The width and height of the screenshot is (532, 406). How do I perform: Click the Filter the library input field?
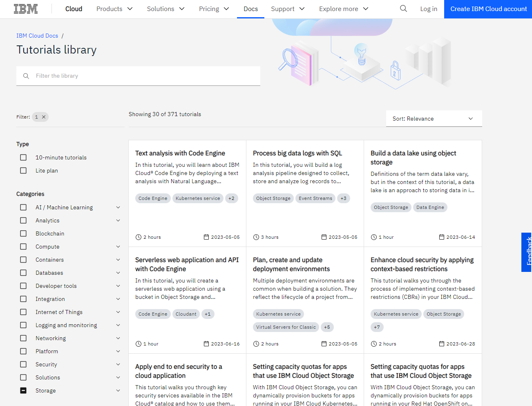pos(138,76)
